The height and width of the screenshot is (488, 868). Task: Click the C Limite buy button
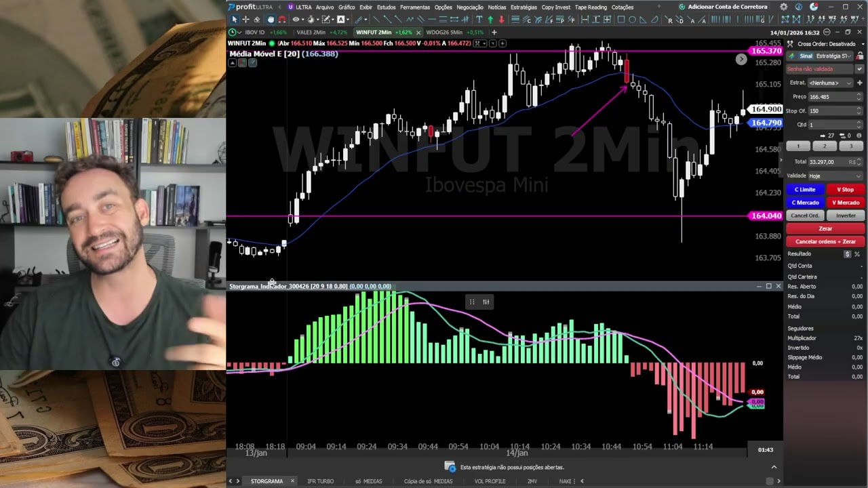(805, 190)
